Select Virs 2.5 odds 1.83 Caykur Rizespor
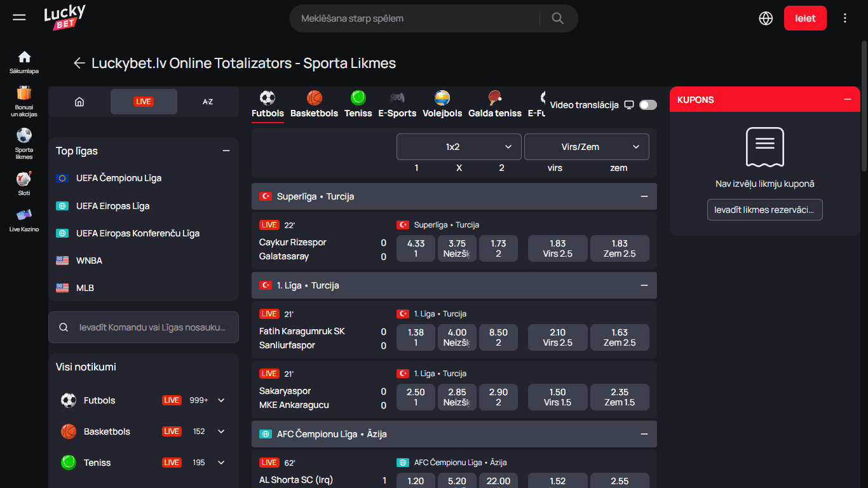 tap(557, 248)
